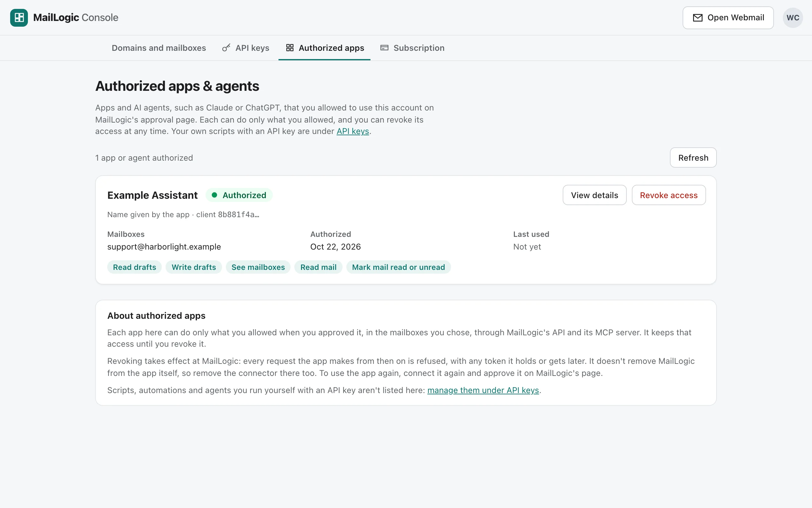The image size is (812, 508).
Task: Select the mailbox support@harborlight.example
Action: (x=164, y=247)
